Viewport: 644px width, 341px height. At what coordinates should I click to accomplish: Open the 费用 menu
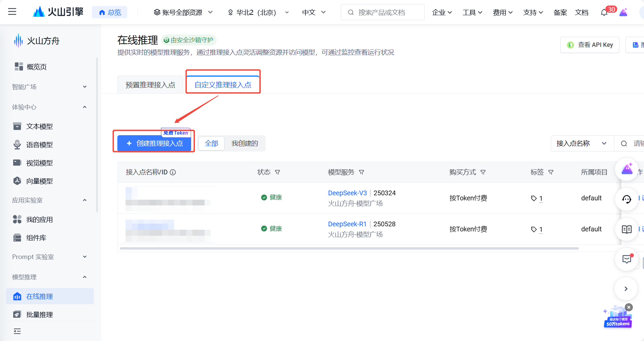(503, 12)
